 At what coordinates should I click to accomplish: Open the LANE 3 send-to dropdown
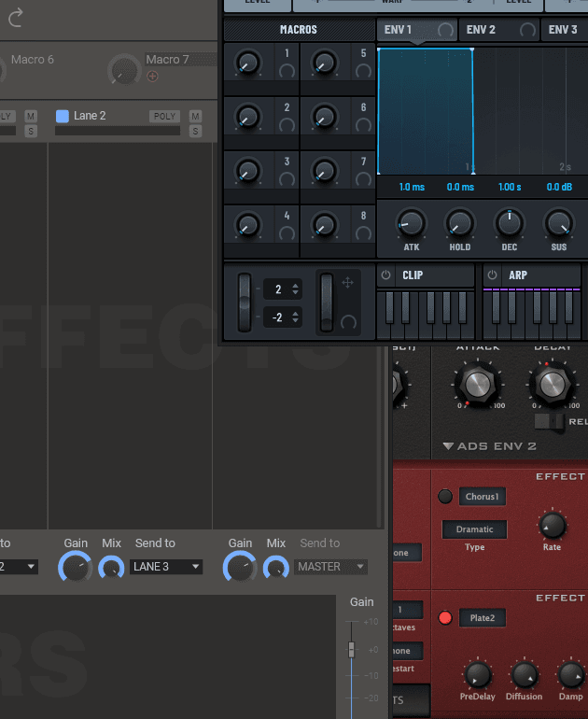(x=166, y=567)
